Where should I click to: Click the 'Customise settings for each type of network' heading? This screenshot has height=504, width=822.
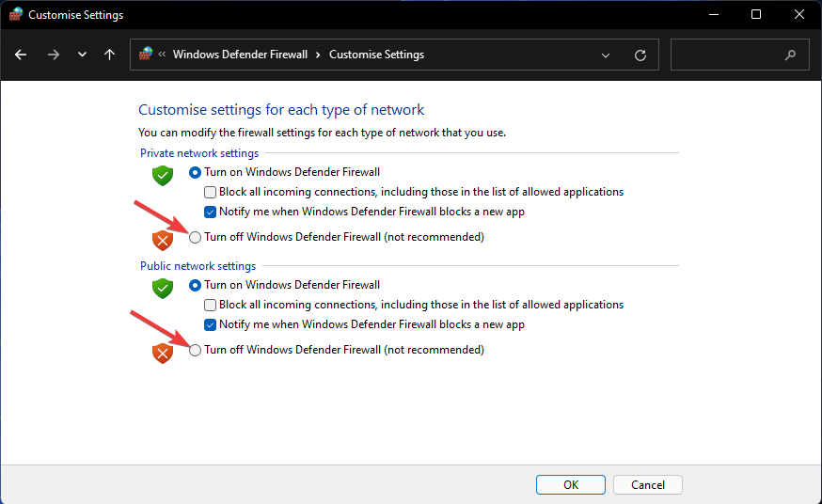[281, 109]
